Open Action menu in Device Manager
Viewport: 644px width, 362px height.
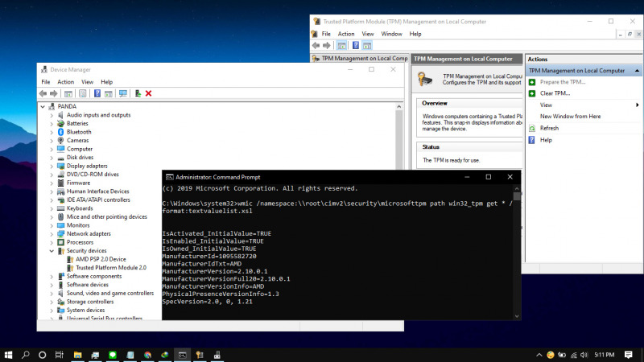pos(66,82)
